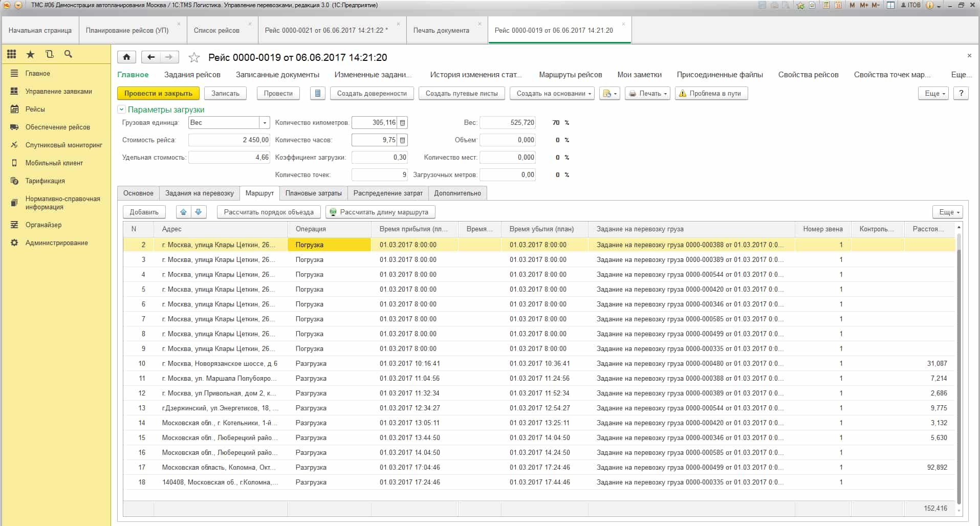Click Провести и закрыть button

[158, 94]
